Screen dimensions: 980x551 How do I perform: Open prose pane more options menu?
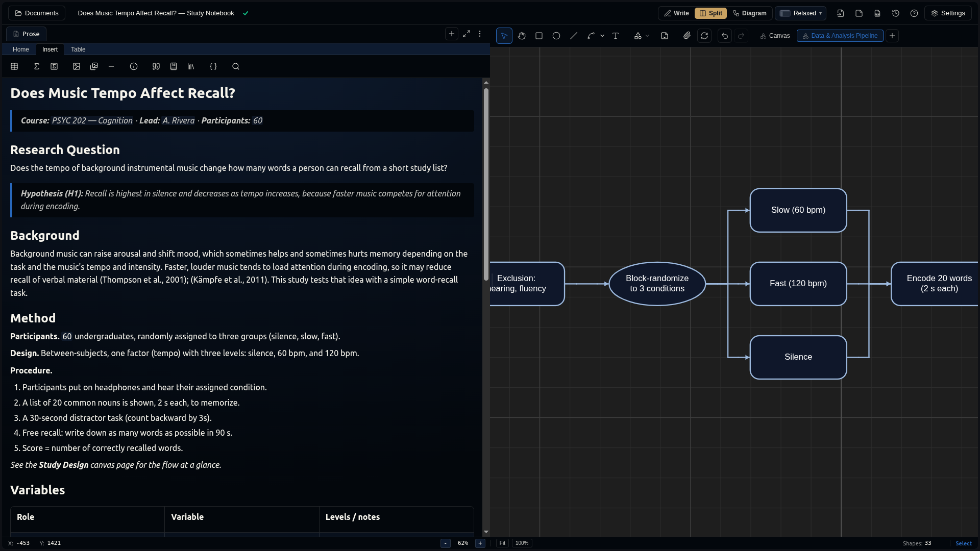click(480, 34)
